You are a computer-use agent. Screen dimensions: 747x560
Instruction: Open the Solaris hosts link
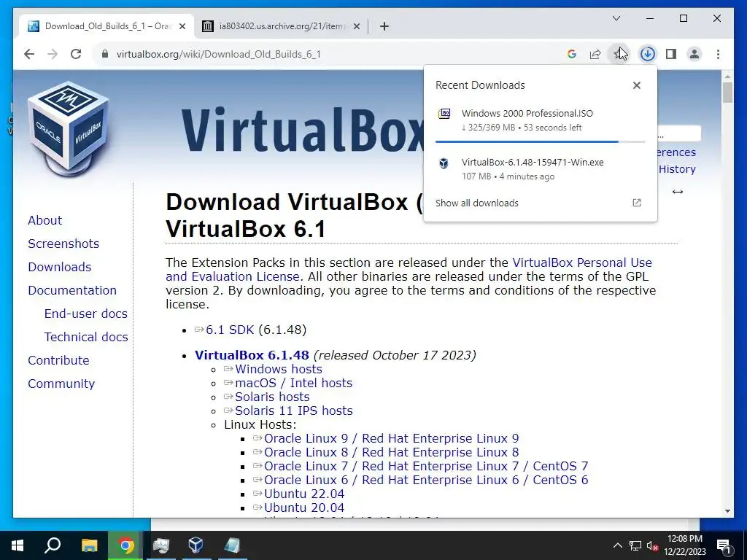tap(272, 397)
